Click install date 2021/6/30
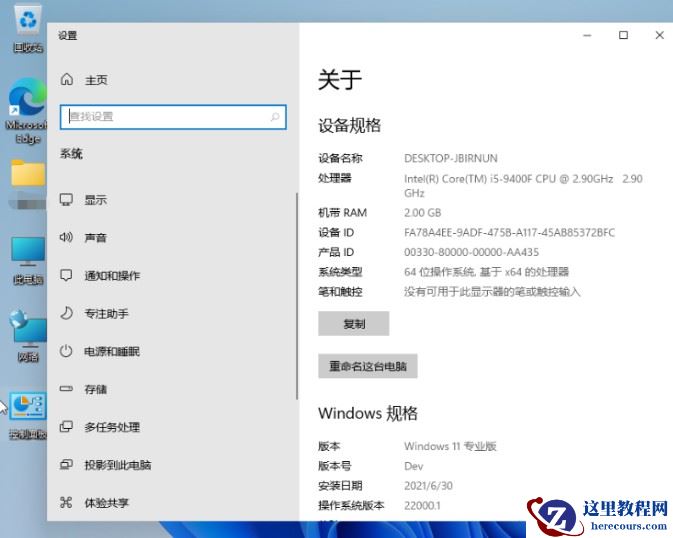This screenshot has height=538, width=673. 428,486
